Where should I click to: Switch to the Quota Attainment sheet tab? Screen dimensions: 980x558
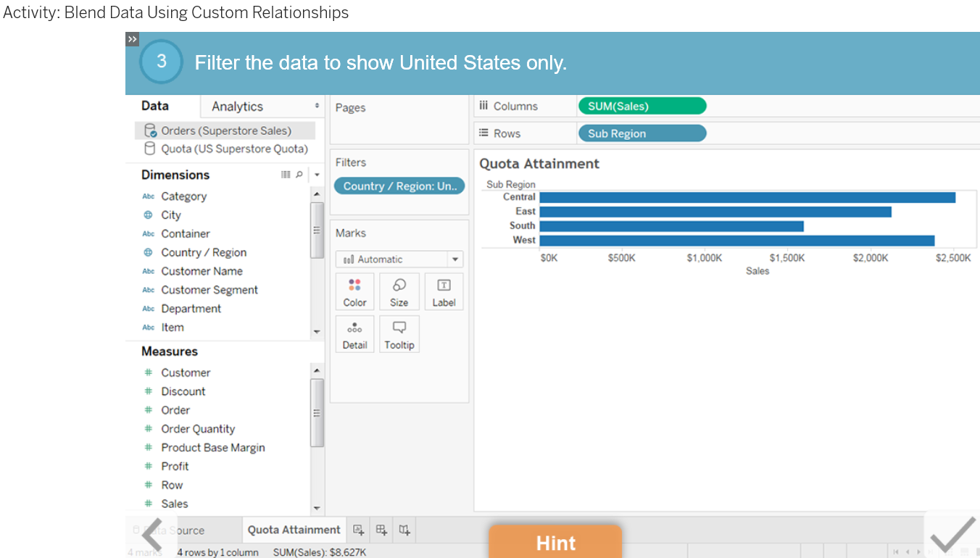(294, 530)
